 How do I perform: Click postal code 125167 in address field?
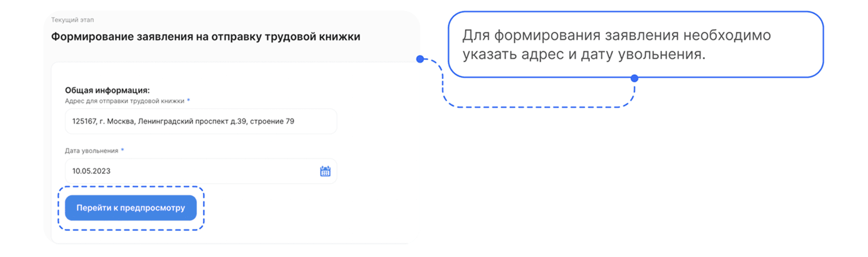[x=85, y=121]
